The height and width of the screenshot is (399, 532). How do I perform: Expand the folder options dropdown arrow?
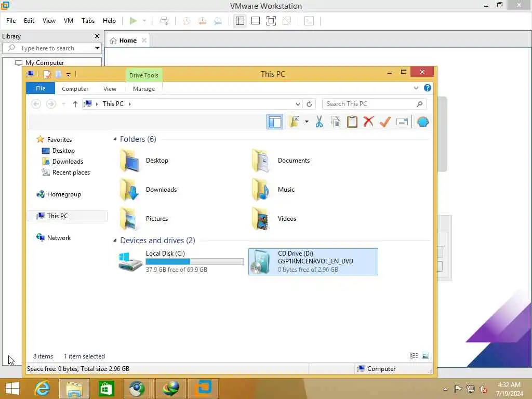307,122
